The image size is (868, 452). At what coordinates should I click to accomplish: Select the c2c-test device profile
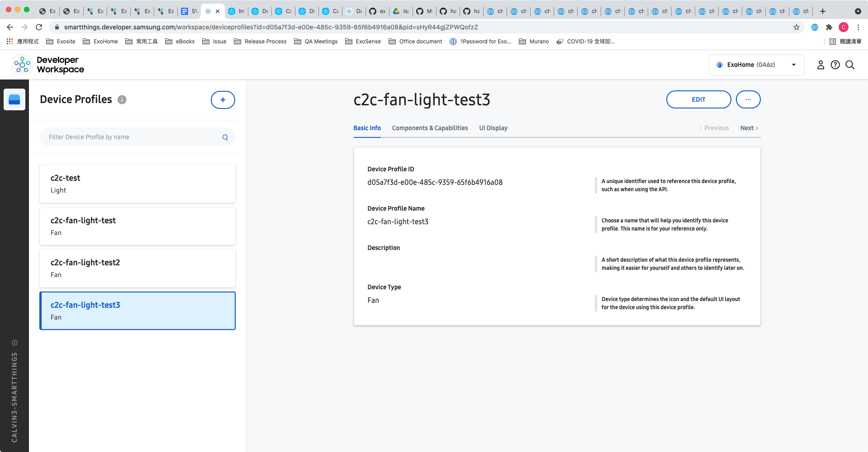pyautogui.click(x=138, y=184)
